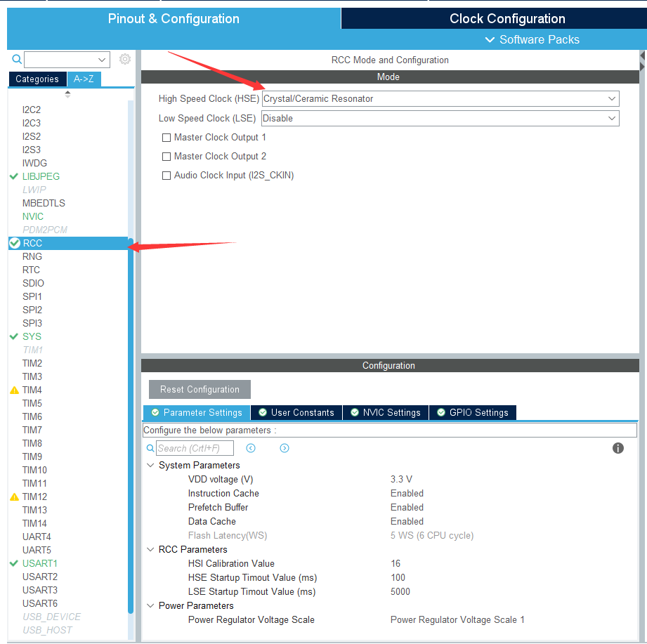Viewport: 647px width, 644px height.
Task: Collapse the System Parameters section
Action: [150, 465]
